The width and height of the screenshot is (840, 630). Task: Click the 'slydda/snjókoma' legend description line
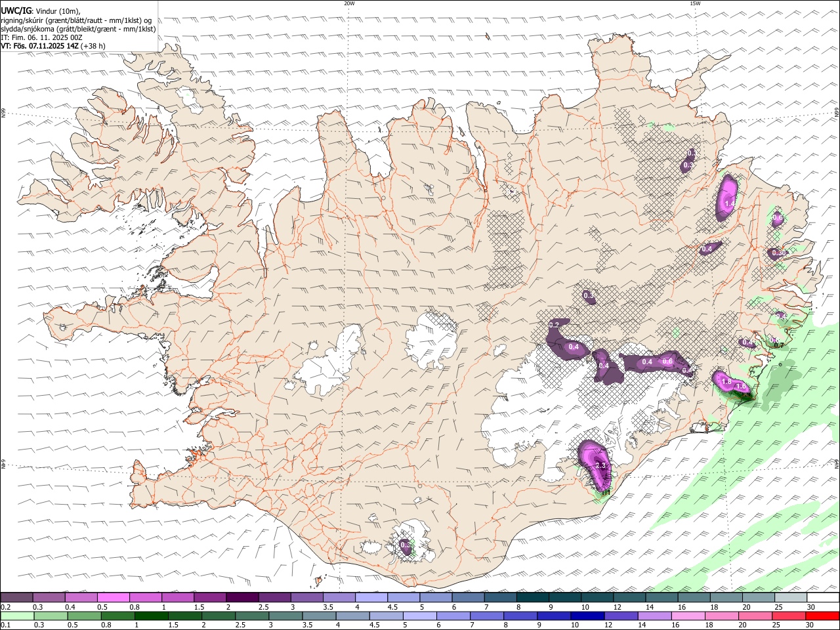tap(78, 29)
